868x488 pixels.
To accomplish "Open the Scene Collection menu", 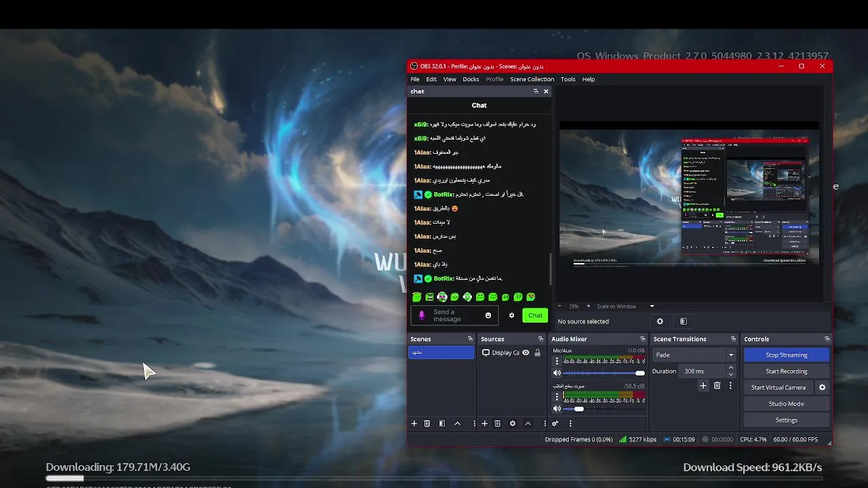I will click(532, 79).
